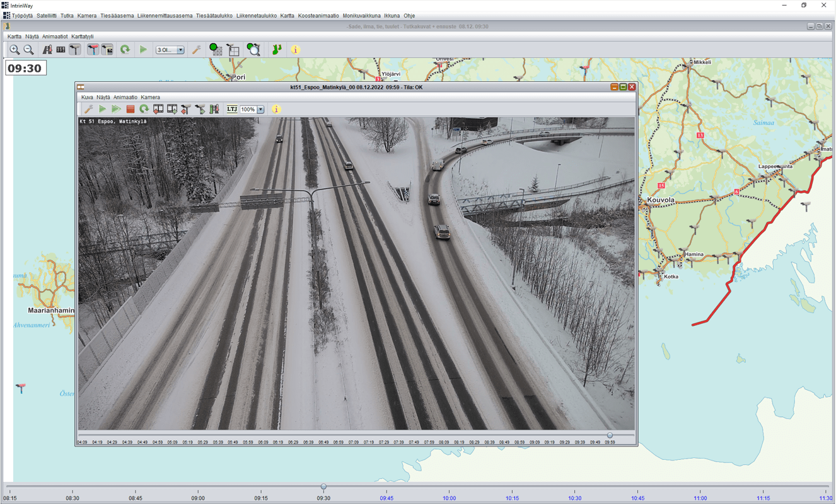836x504 pixels.
Task: Click camera window icon left of title
Action: click(x=81, y=87)
